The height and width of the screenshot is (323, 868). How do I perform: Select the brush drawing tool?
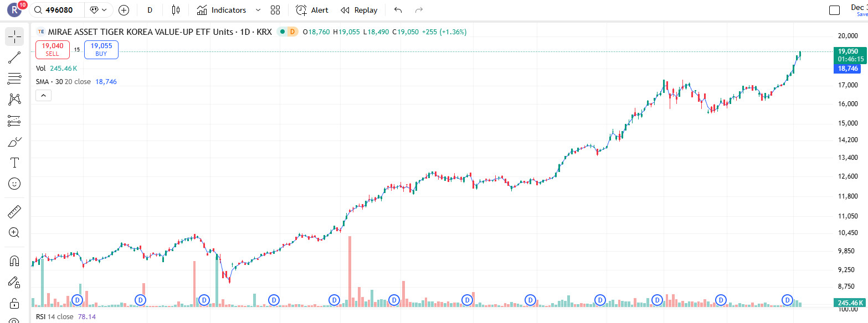(x=14, y=142)
